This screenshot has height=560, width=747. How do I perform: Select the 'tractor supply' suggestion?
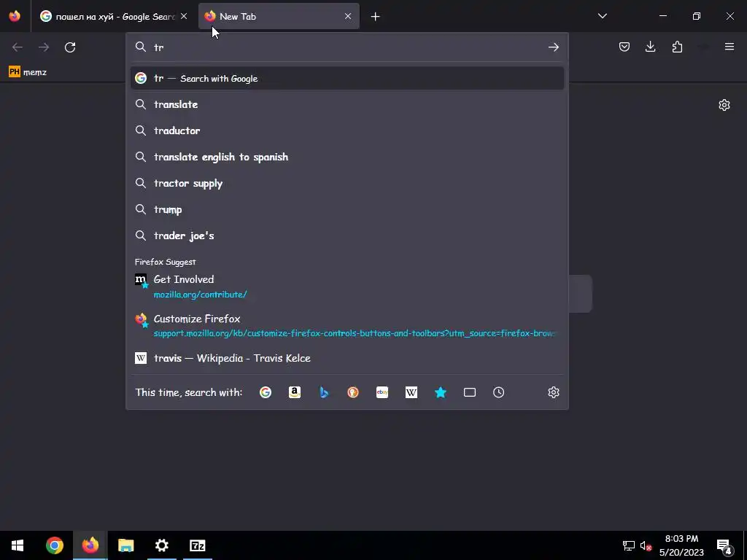tap(347, 183)
